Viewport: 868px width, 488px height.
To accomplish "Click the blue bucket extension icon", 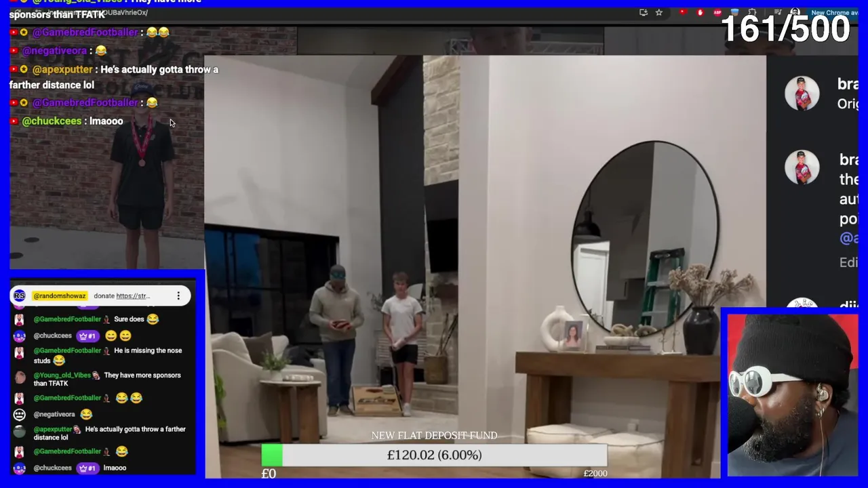I will (735, 12).
